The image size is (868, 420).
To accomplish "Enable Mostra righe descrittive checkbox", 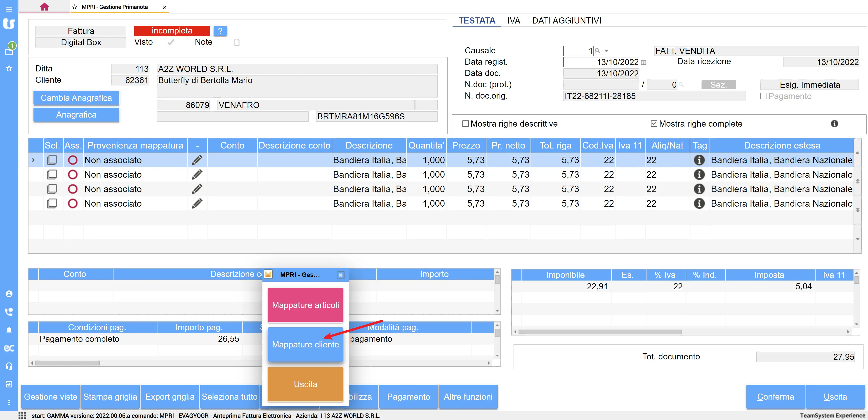I will tap(465, 124).
